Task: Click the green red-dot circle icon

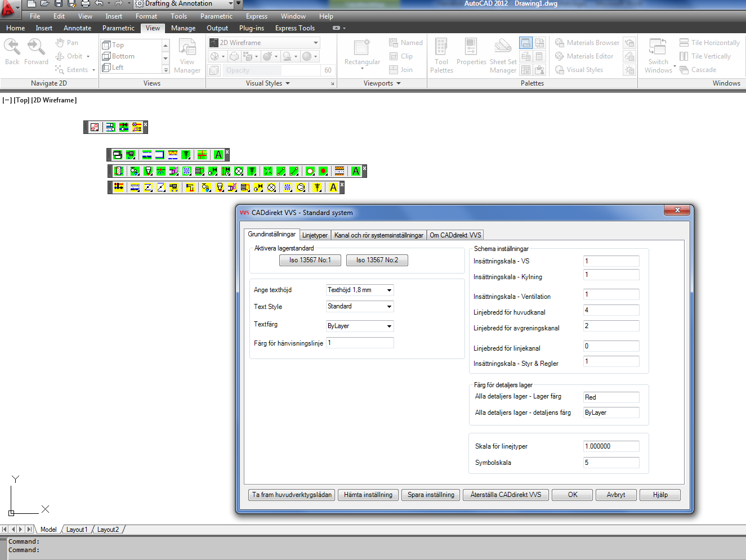Action: pyautogui.click(x=323, y=171)
